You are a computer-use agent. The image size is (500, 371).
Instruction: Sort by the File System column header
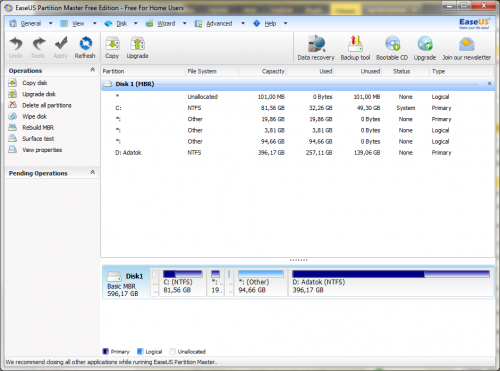click(212, 71)
